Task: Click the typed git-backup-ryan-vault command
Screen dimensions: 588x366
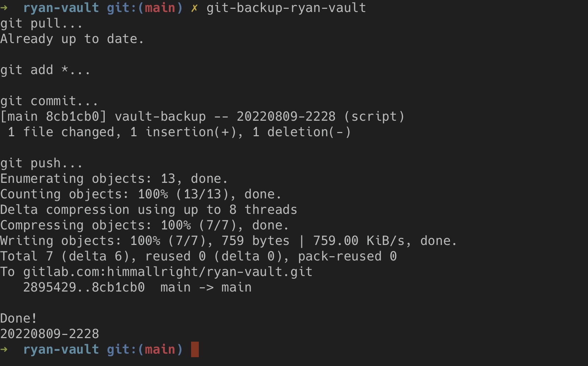Action: point(286,8)
